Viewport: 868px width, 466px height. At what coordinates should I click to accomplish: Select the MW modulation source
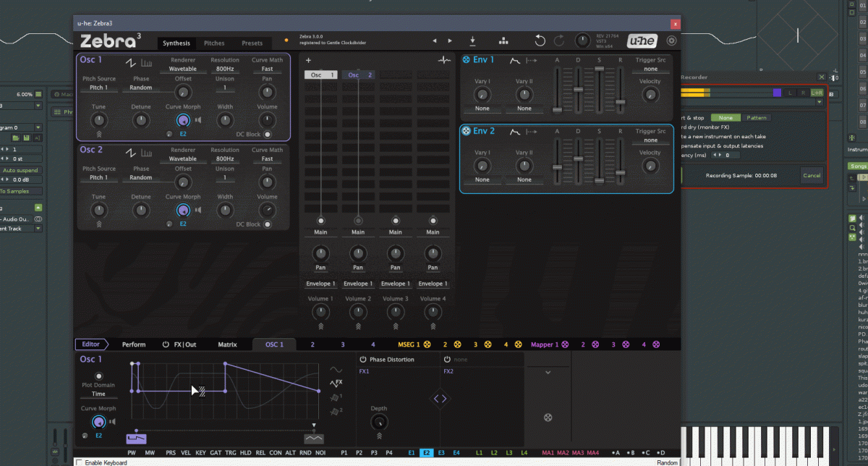pos(150,452)
